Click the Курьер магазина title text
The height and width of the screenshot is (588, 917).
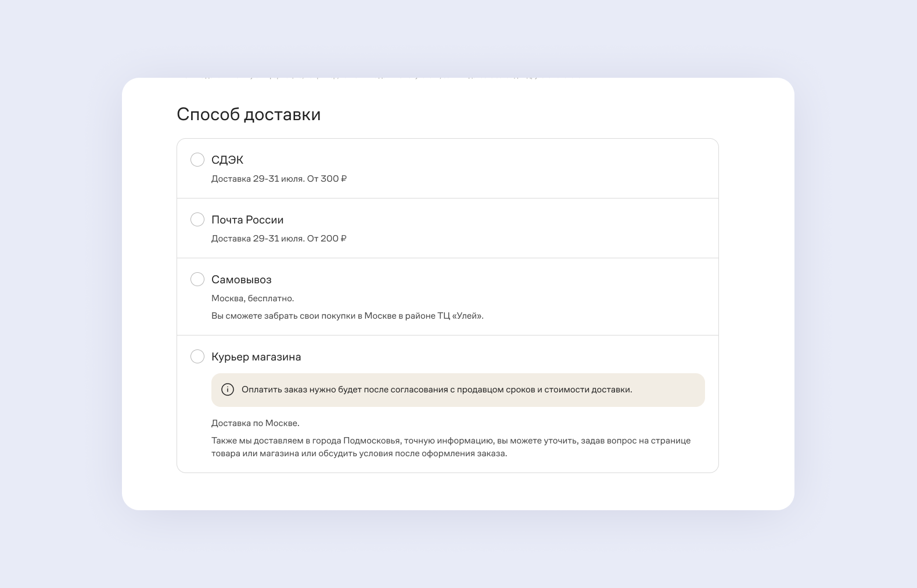tap(256, 356)
